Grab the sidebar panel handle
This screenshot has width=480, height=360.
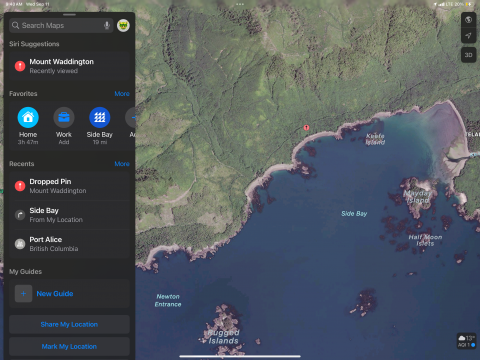point(69,15)
